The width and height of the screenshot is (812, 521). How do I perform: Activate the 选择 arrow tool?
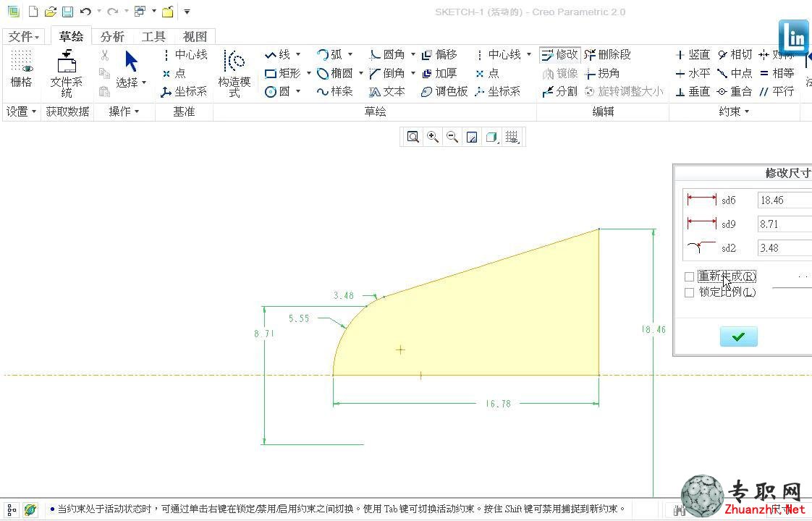click(132, 70)
